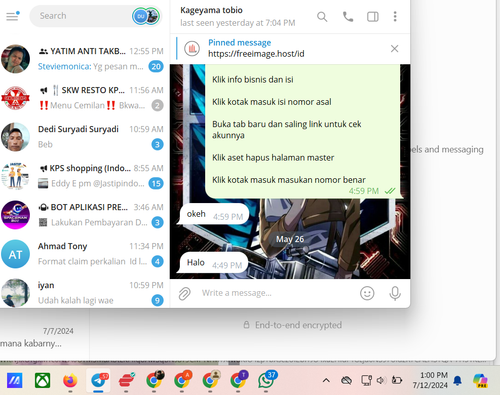Click the 7/7/2024 chat row in background window

[x=45, y=337]
